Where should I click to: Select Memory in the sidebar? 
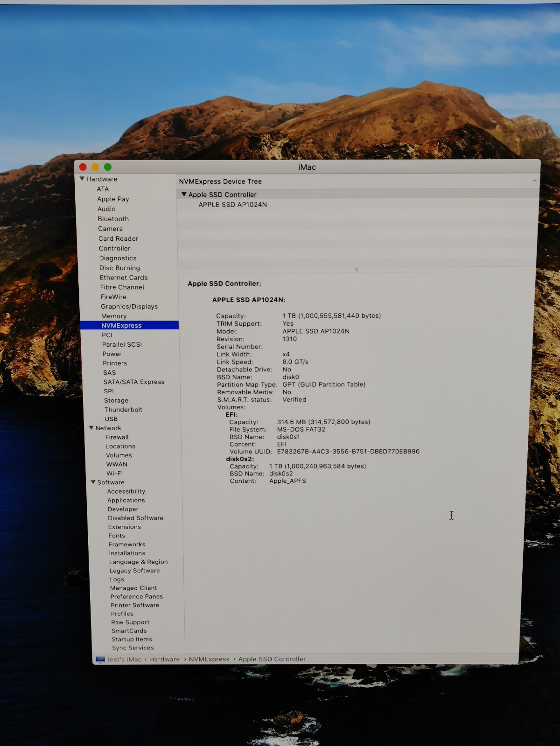(x=114, y=316)
